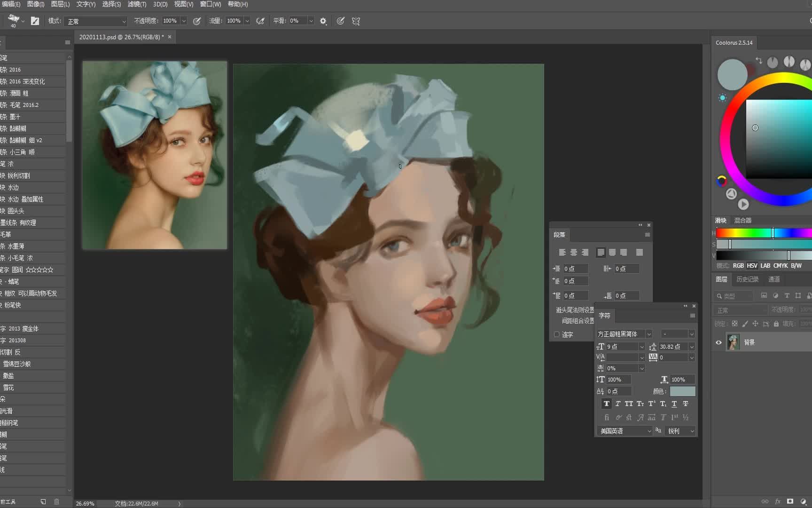Justify all lines in Paragraph panel

(x=639, y=253)
